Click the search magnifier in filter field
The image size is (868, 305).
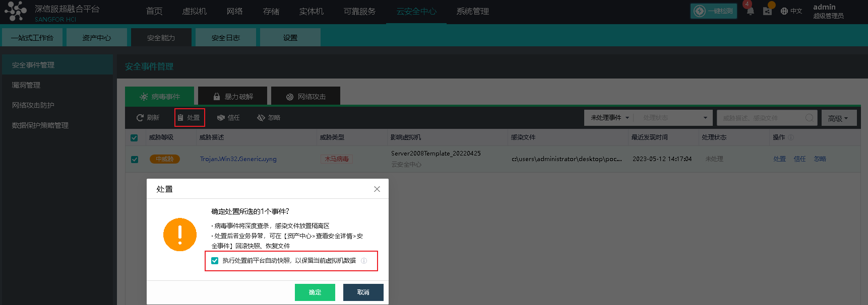[809, 118]
